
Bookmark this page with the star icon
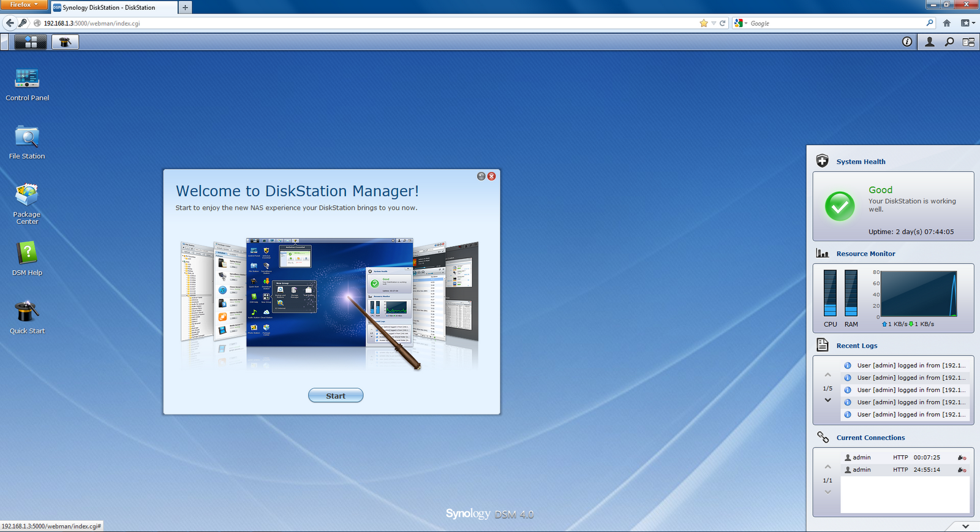click(x=704, y=23)
